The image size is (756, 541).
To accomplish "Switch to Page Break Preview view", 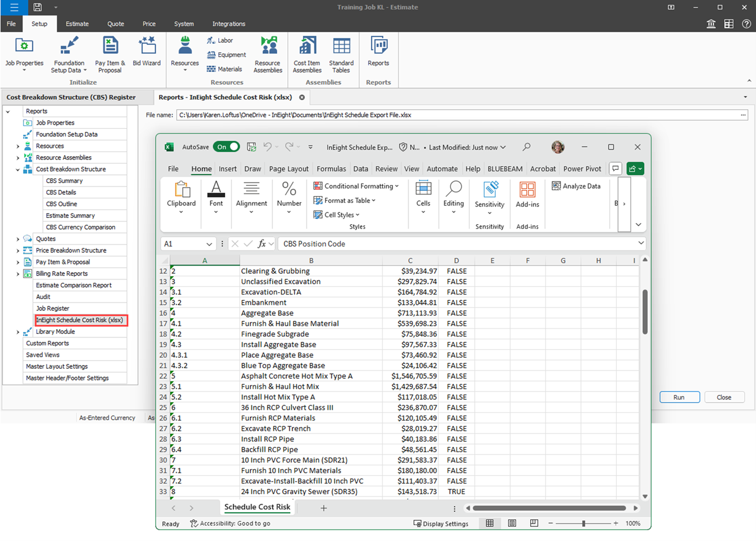I will point(534,523).
